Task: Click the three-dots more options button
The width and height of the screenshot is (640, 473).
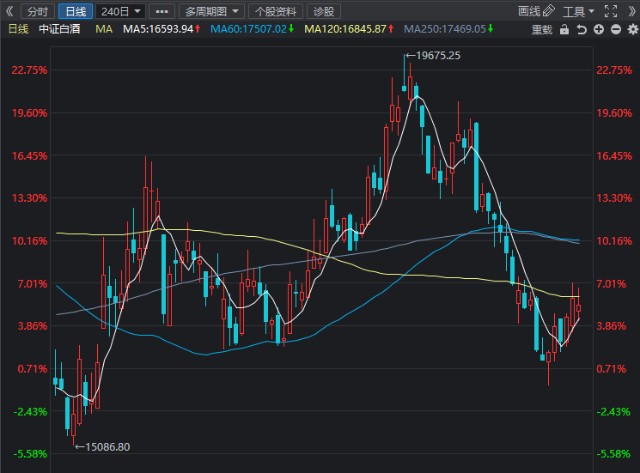Action: click(163, 11)
